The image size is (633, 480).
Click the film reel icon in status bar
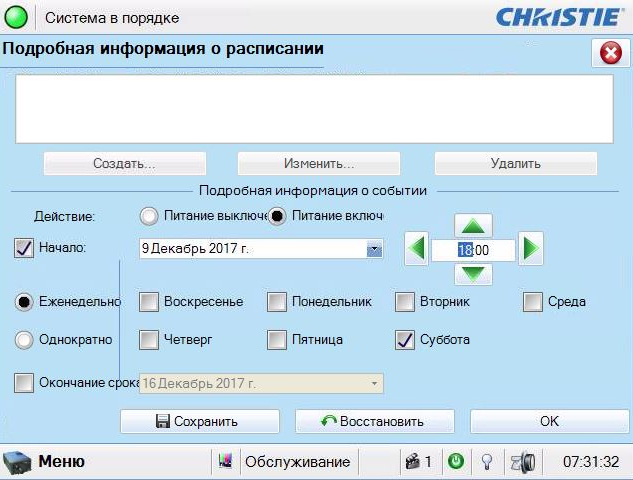coord(523,462)
